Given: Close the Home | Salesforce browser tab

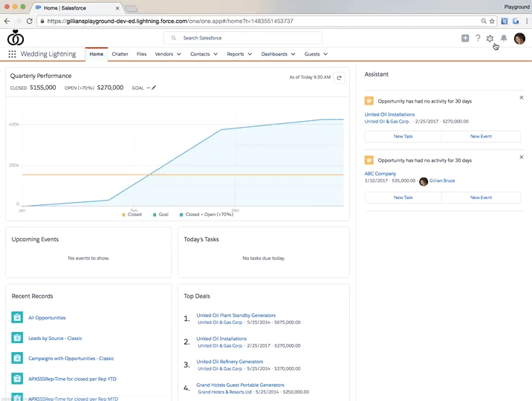Looking at the screenshot, I should pyautogui.click(x=117, y=7).
